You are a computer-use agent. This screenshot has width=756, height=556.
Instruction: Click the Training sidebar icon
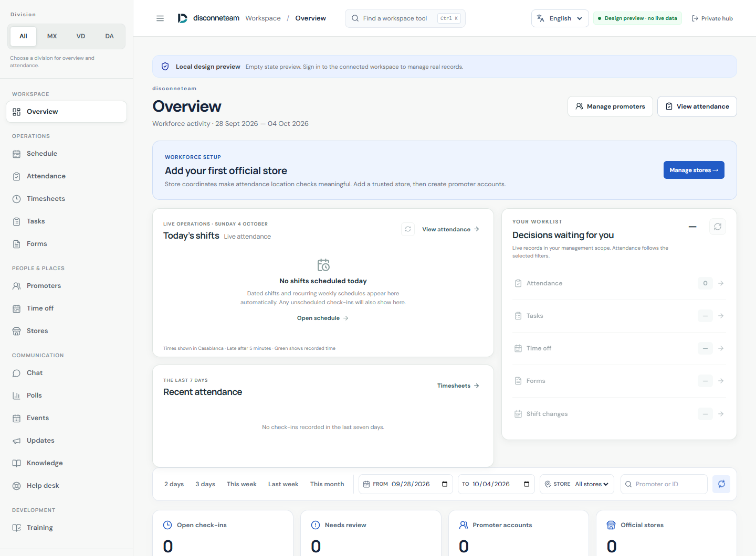17,528
